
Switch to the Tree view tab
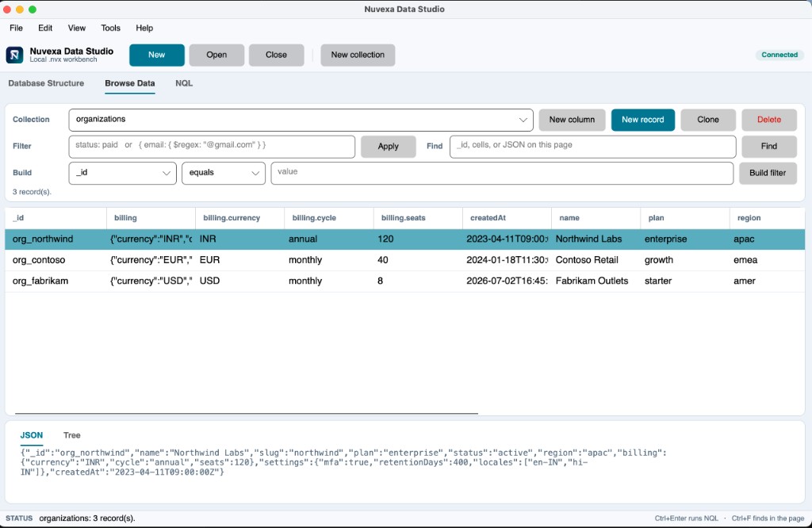point(72,435)
